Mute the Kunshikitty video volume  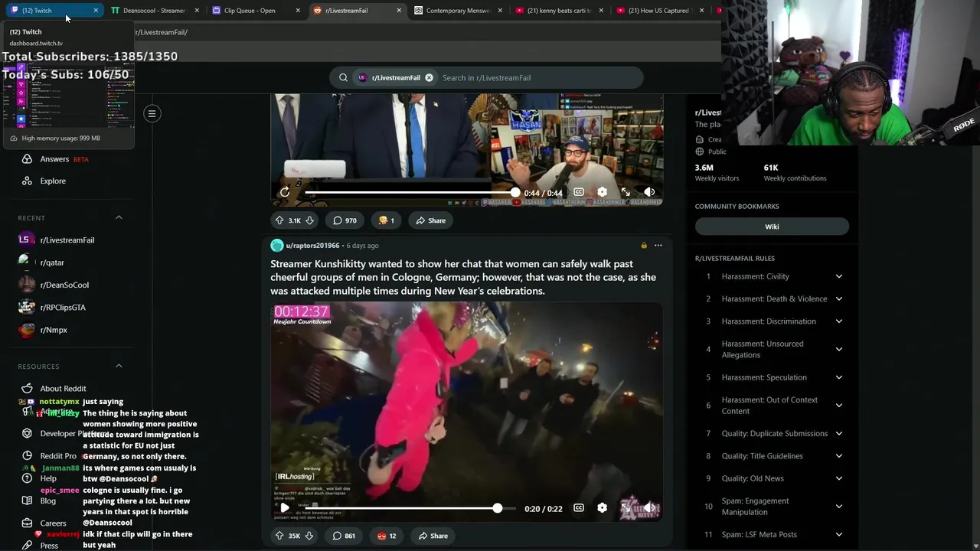coord(649,507)
